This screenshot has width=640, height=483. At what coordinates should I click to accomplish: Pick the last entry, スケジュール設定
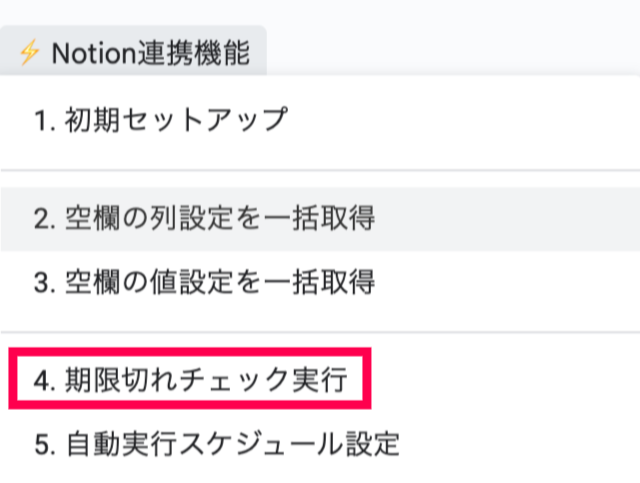point(216,441)
